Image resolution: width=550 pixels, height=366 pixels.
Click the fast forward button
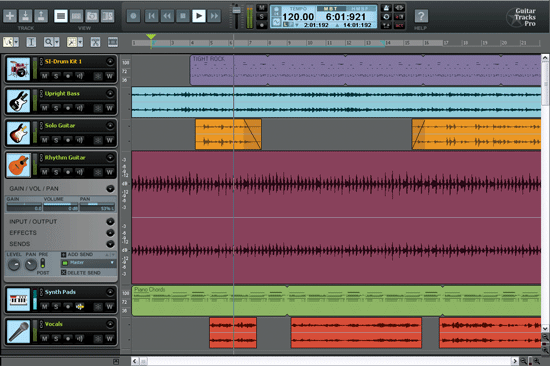click(214, 16)
